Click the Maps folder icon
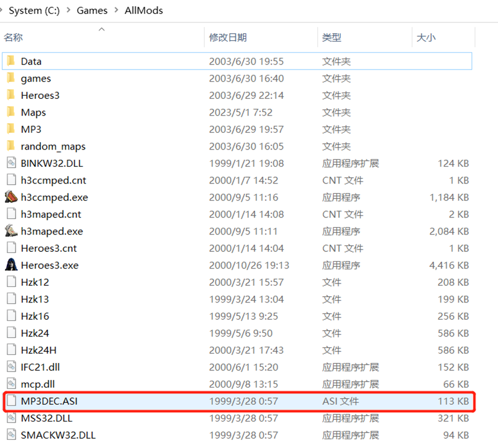 click(11, 112)
